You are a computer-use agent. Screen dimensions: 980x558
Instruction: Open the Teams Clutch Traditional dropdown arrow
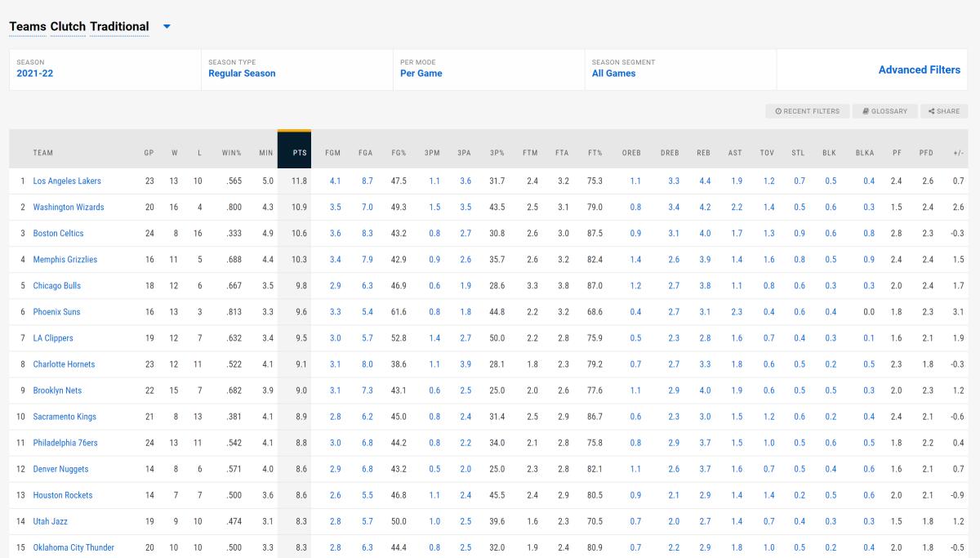167,26
